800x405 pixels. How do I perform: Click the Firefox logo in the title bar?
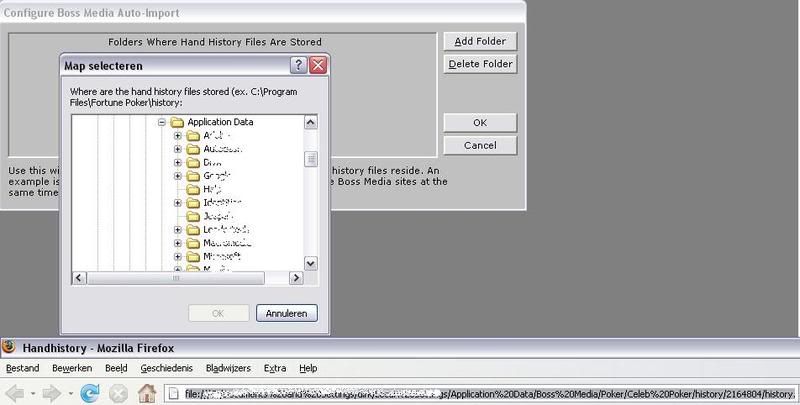(9, 347)
